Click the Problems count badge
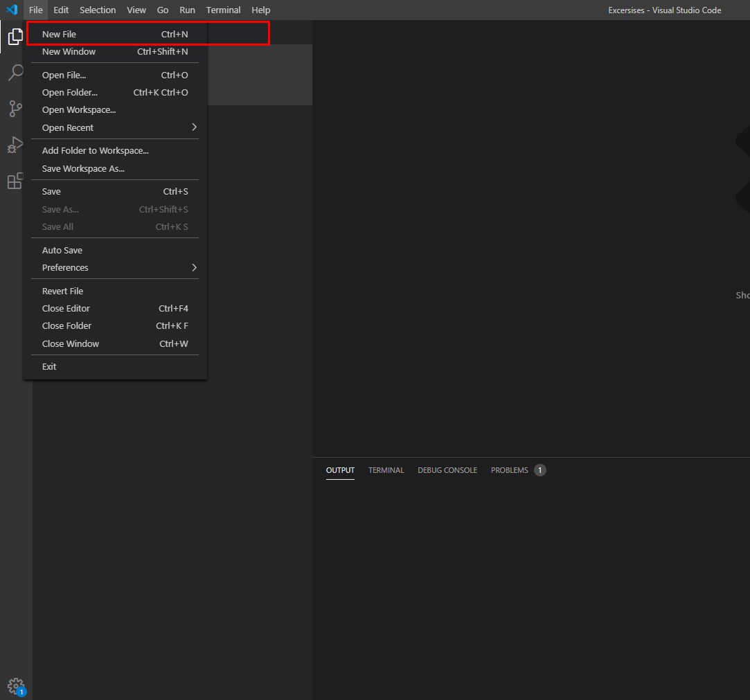750x700 pixels. click(539, 469)
